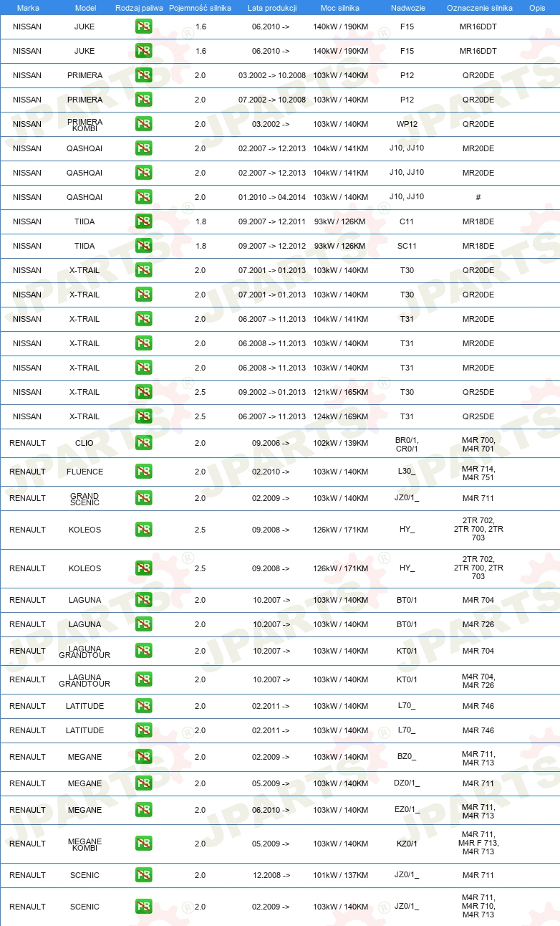Screen dimensions: 560x926
Task: Click fuel icon of X-Trail T30 QR25DE row
Action: (x=143, y=392)
